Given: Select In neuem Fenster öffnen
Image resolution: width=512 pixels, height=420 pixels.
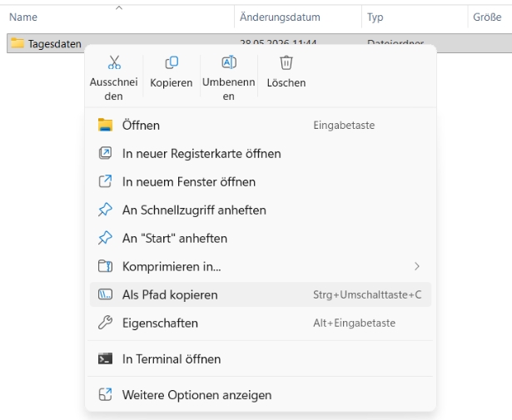Looking at the screenshot, I should tap(261, 181).
